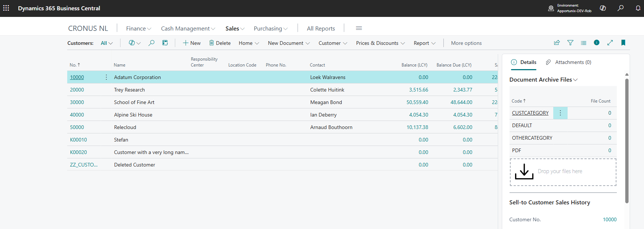Image resolution: width=644 pixels, height=229 pixels.
Task: Open row options for customer 10000
Action: (106, 77)
